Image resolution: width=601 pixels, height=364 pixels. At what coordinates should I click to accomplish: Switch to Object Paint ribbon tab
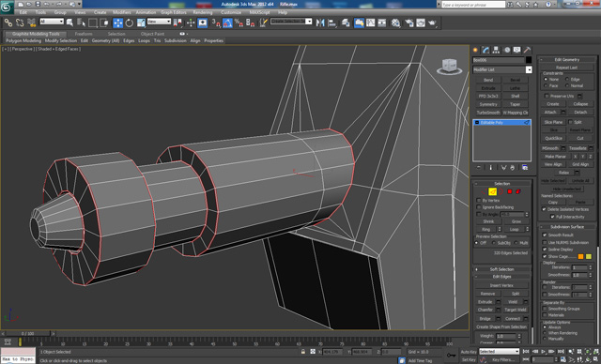point(152,34)
